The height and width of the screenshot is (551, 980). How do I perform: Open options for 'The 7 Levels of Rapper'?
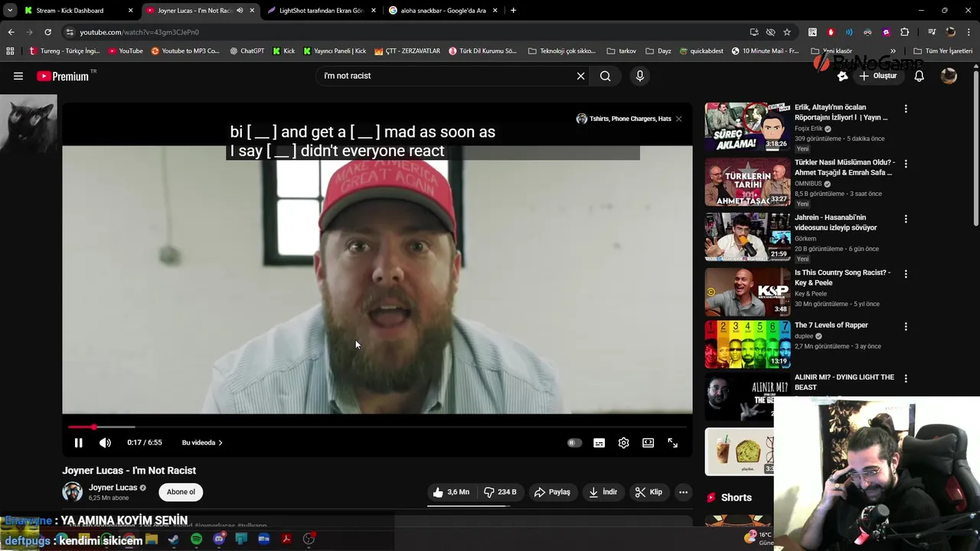(906, 327)
